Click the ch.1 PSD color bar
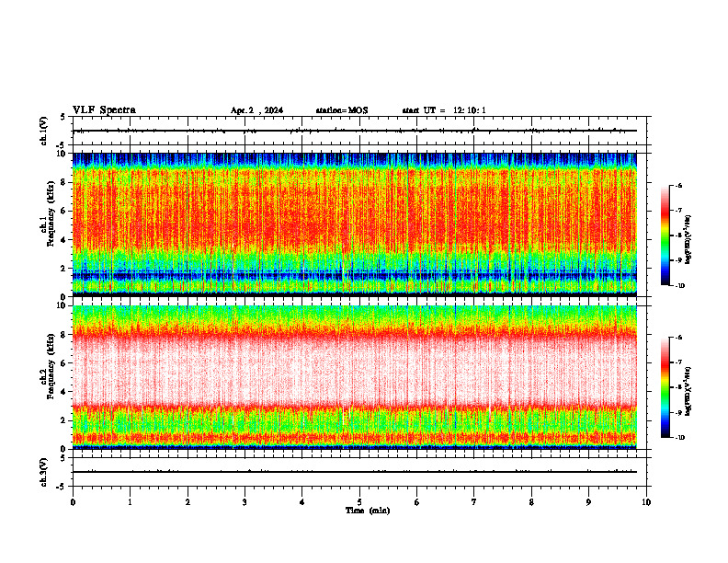 click(665, 236)
